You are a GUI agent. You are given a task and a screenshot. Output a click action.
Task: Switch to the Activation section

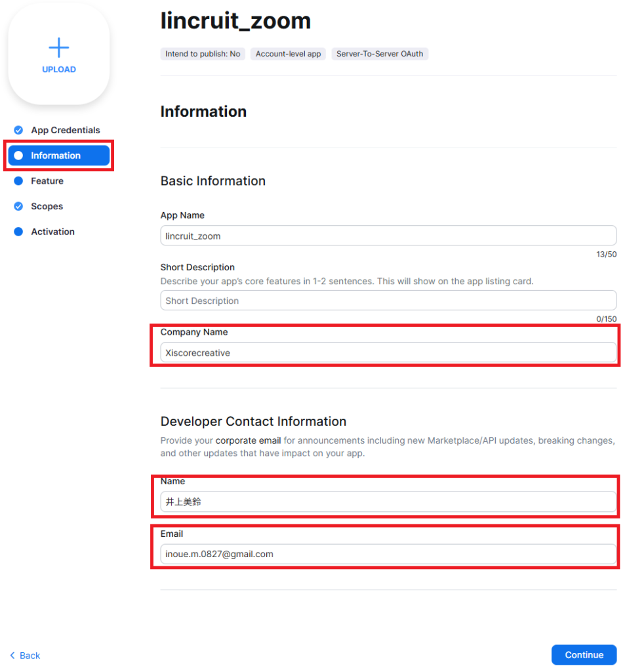(x=52, y=232)
